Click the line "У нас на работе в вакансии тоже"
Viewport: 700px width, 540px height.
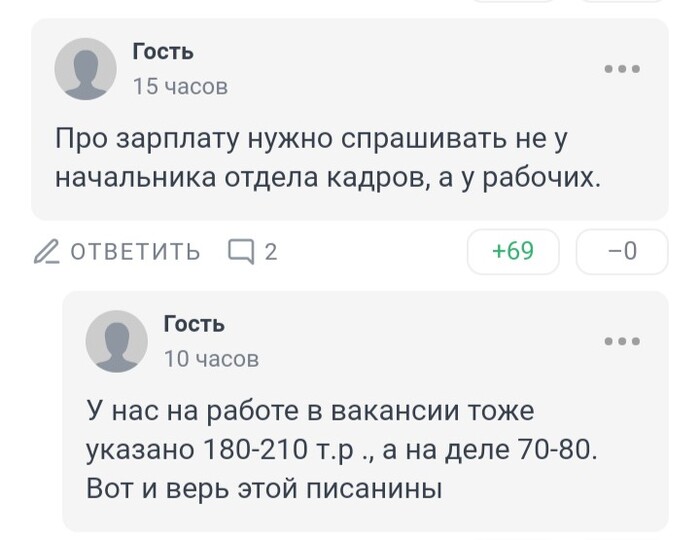click(311, 410)
